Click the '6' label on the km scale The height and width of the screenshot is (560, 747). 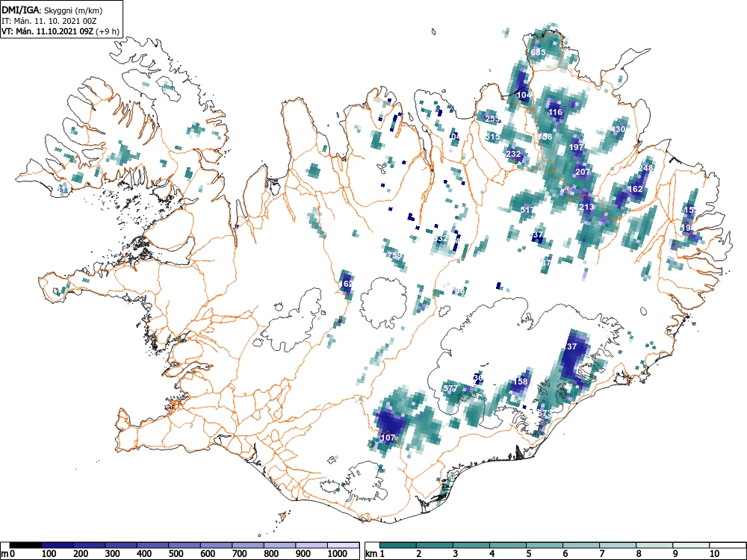[565, 554]
